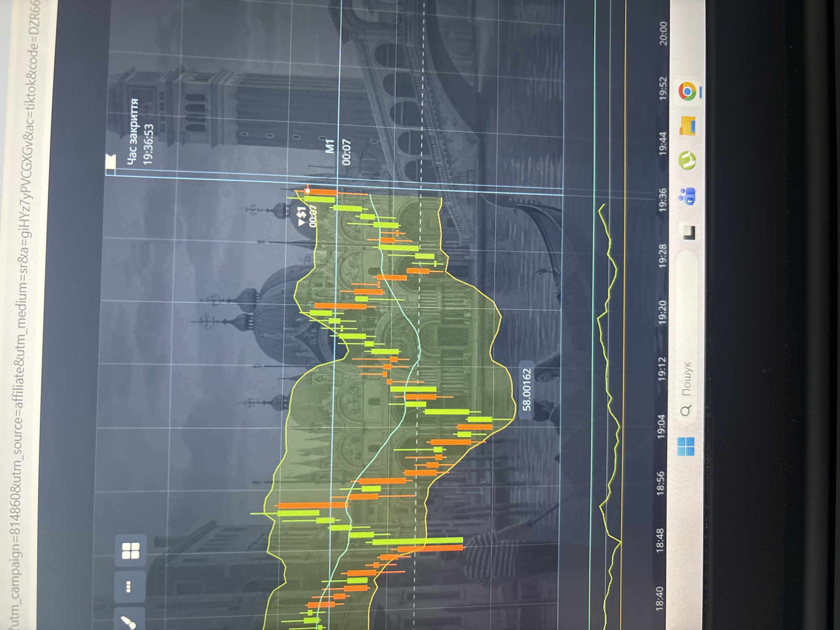Click the 58.00162 price label
The width and height of the screenshot is (840, 630).
(527, 389)
